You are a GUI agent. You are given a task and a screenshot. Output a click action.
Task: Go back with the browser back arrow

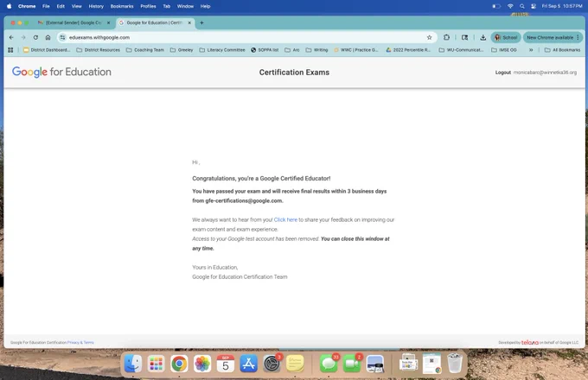click(11, 37)
